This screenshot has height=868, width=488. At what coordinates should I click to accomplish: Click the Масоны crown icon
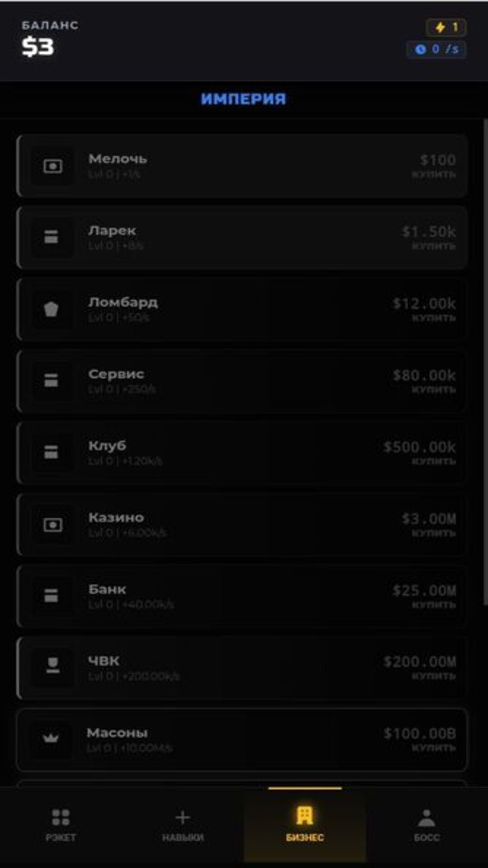51,738
